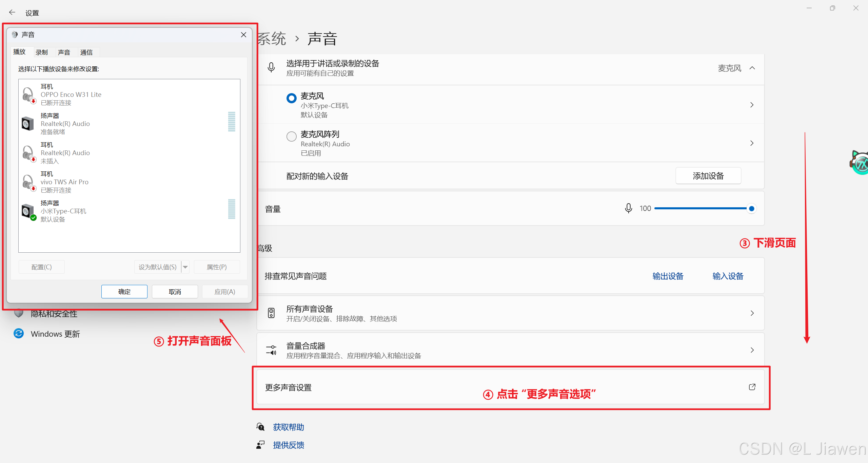
Task: Open the 输出设备 troubleshoot link
Action: click(668, 276)
